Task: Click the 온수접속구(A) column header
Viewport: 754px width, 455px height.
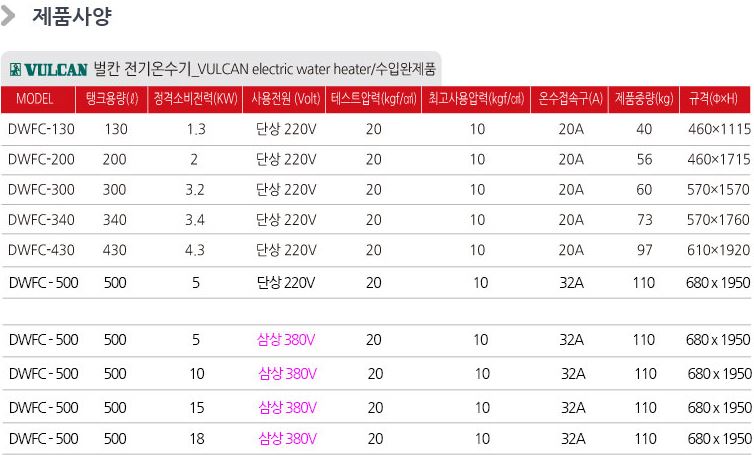Action: (571, 99)
